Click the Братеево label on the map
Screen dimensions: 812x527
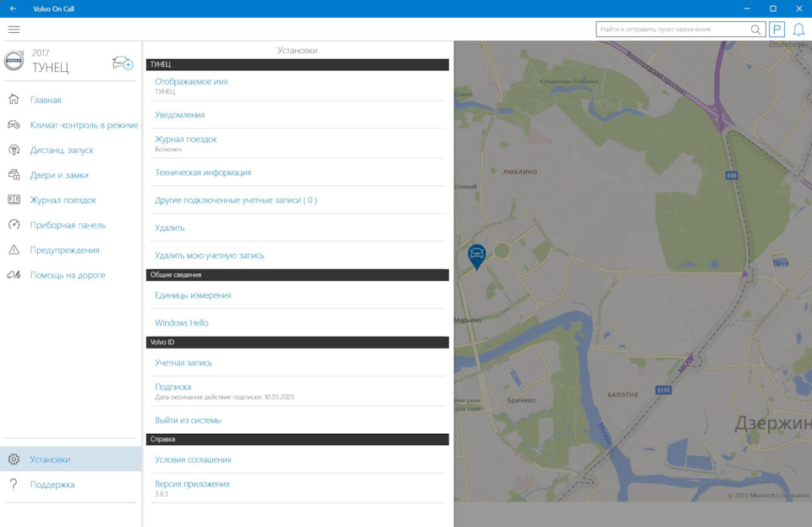522,400
